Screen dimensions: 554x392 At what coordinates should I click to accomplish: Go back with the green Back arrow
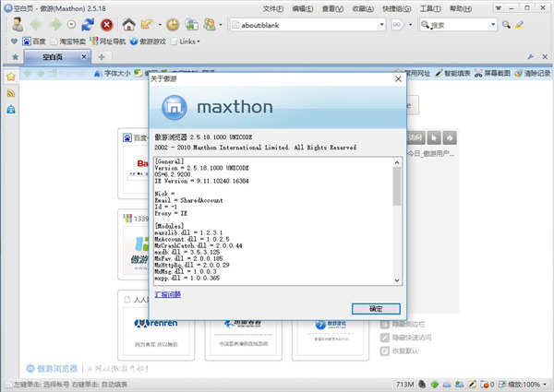click(36, 25)
